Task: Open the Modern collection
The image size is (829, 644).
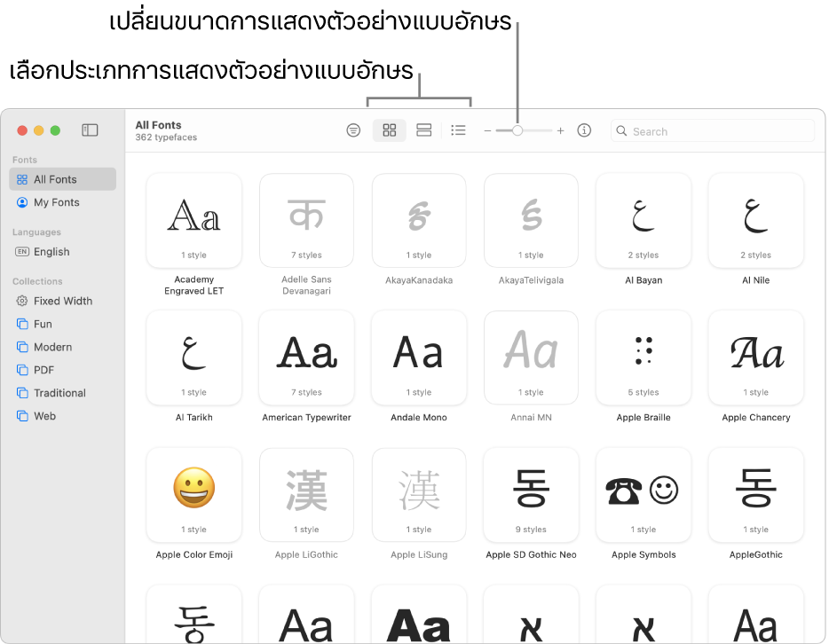Action: [x=62, y=347]
